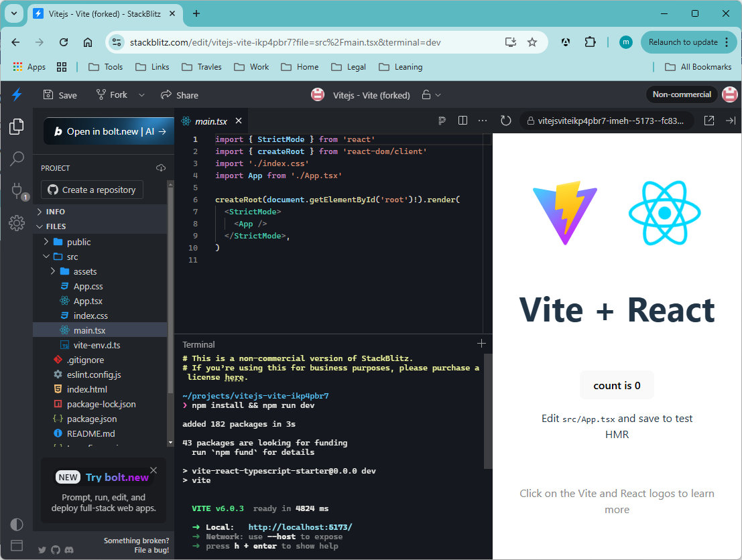Click the Non-commercial badge
Image resolution: width=742 pixels, height=560 pixels.
[x=682, y=94]
